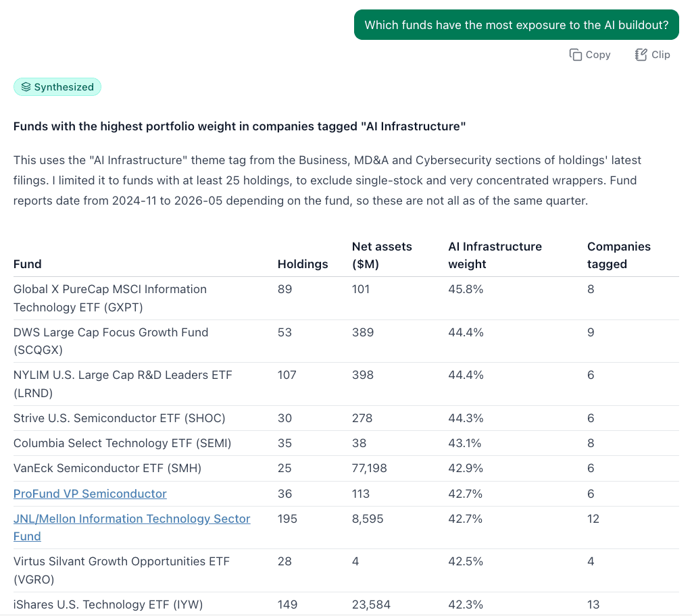This screenshot has height=616, width=692.
Task: Click the Global X PureCap MSCI fund name
Action: [110, 299]
